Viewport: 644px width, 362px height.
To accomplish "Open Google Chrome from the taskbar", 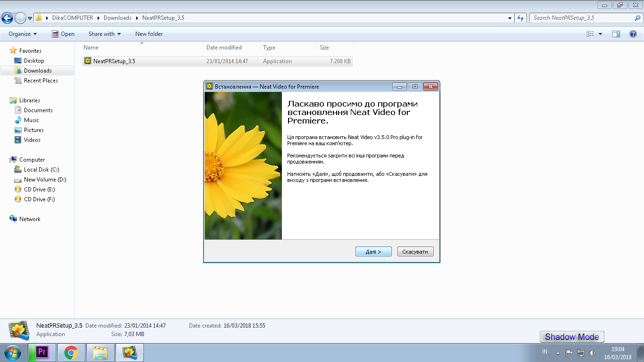I will pyautogui.click(x=71, y=352).
